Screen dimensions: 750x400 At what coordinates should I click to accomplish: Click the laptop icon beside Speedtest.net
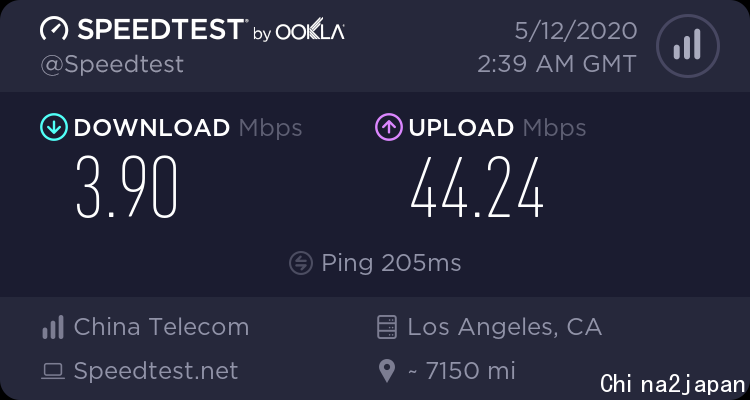[x=53, y=371]
